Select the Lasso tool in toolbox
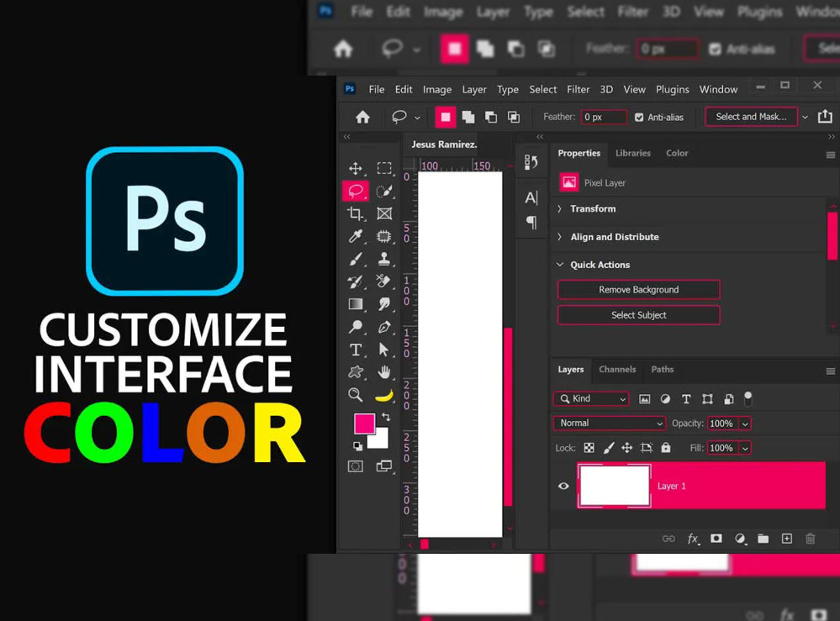The height and width of the screenshot is (621, 840). pyautogui.click(x=355, y=191)
